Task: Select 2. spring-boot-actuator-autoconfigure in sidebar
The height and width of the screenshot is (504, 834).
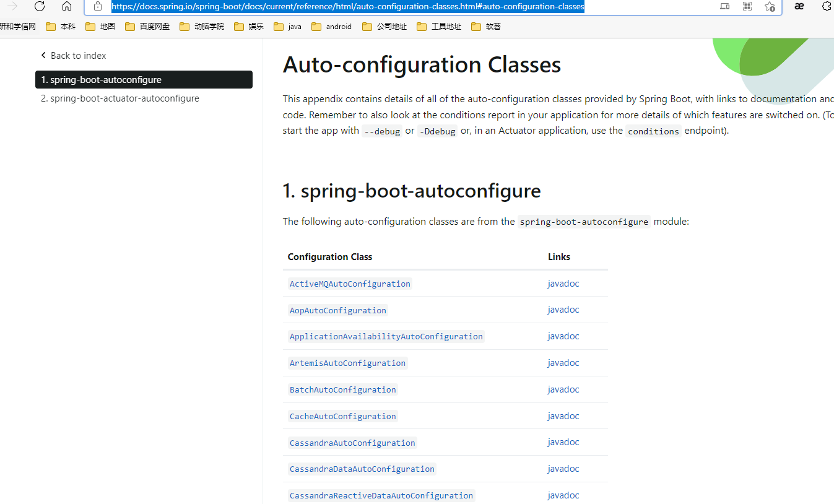Action: click(x=120, y=98)
